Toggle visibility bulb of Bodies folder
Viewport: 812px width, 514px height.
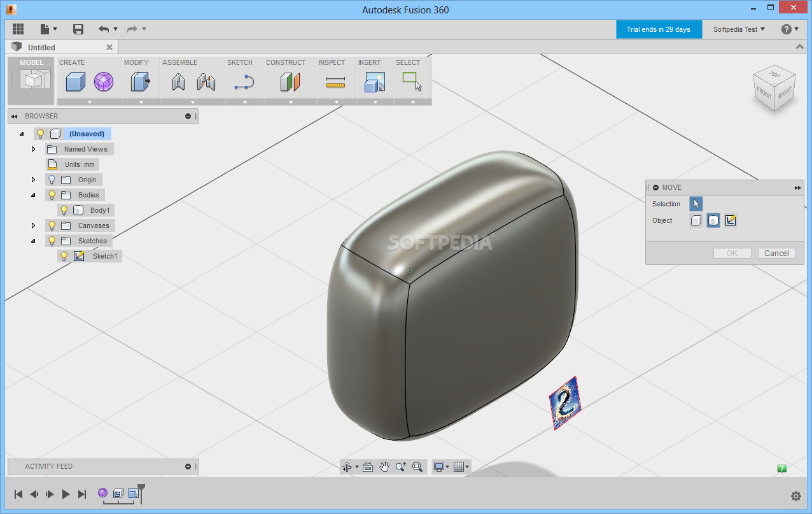52,195
